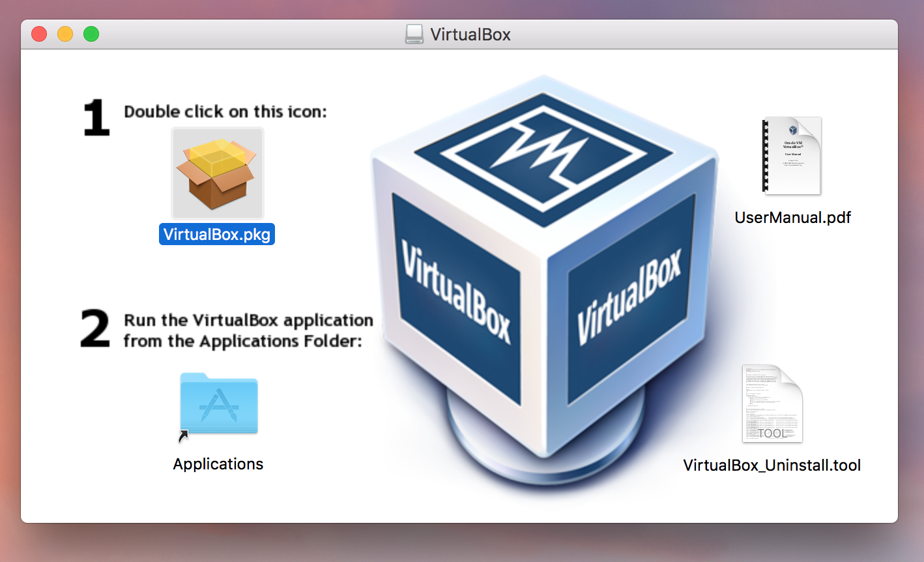
Task: Click the Applications folder name label
Action: tap(218, 464)
